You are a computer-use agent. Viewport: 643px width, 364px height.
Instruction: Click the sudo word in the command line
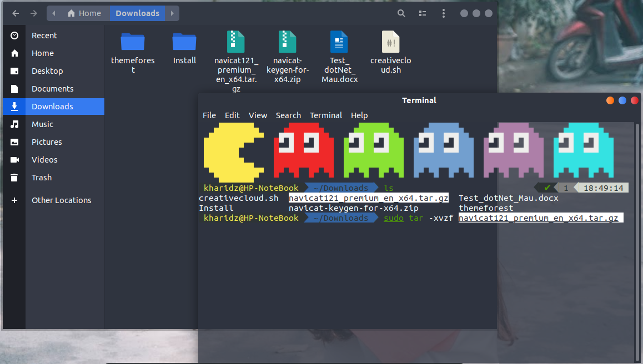(x=394, y=218)
